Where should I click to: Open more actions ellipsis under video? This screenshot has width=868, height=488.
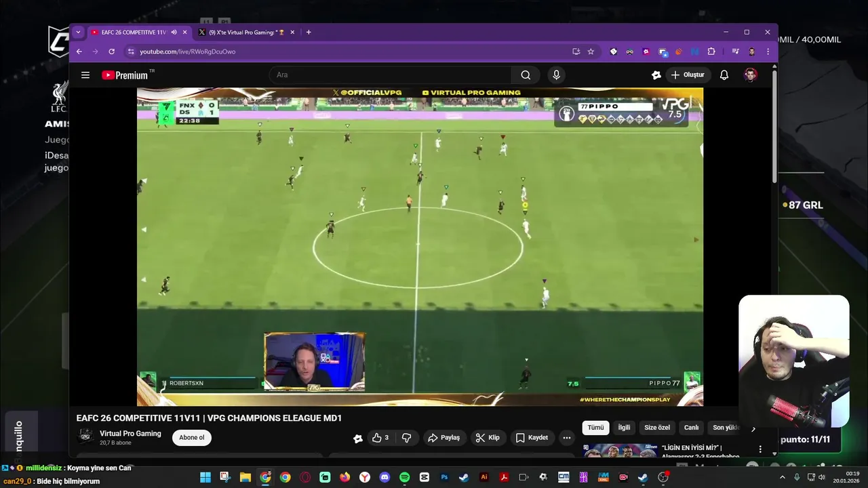click(x=567, y=438)
